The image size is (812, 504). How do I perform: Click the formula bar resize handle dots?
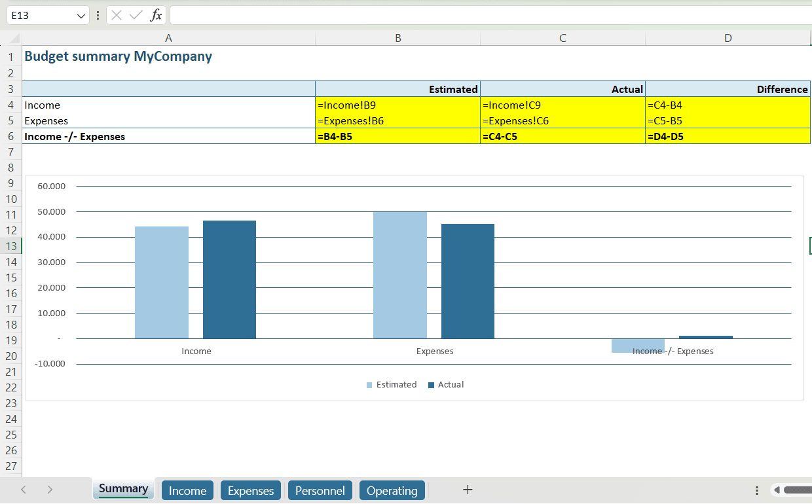coord(98,15)
